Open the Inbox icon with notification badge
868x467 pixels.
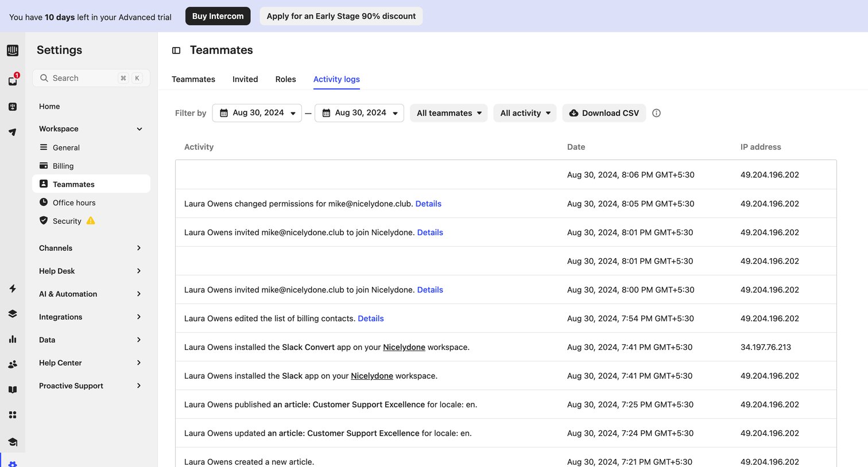coord(13,81)
